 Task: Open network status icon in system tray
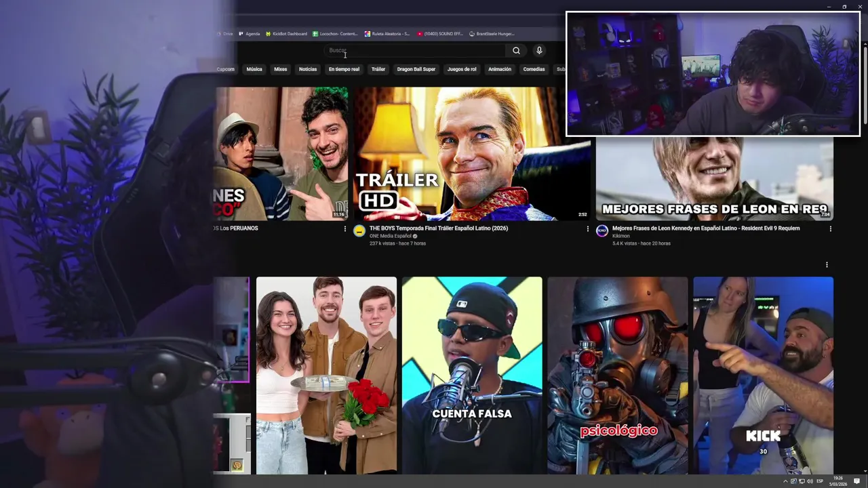coord(802,481)
